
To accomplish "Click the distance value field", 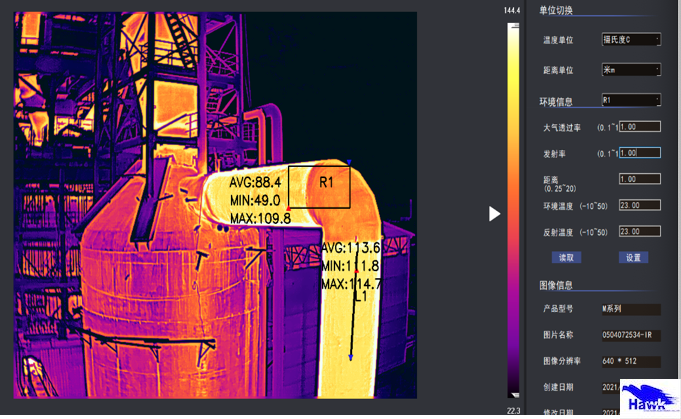I will coord(639,179).
